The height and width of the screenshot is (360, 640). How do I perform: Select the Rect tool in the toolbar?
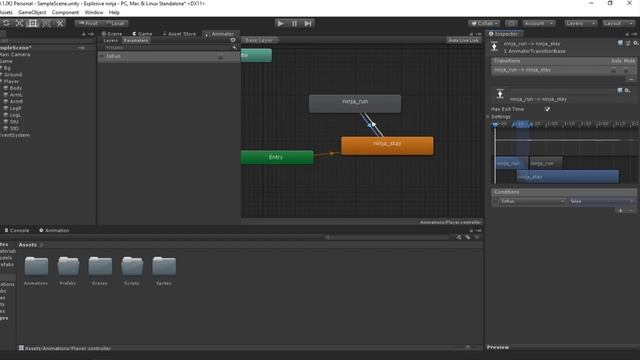pos(33,23)
